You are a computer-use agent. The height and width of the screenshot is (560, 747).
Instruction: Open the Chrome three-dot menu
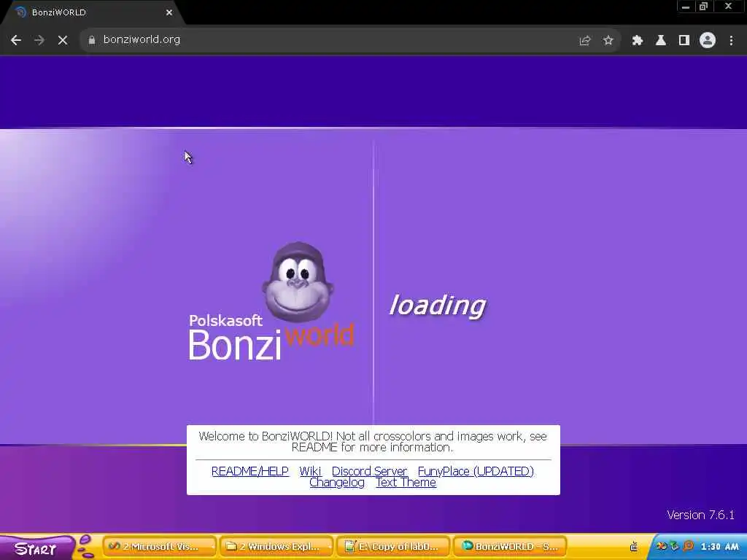[731, 41]
